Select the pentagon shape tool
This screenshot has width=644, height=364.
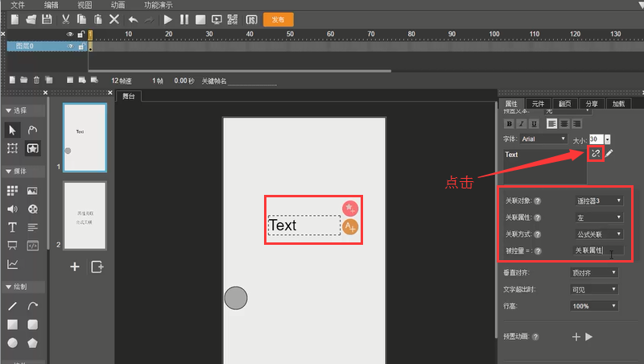coord(32,342)
